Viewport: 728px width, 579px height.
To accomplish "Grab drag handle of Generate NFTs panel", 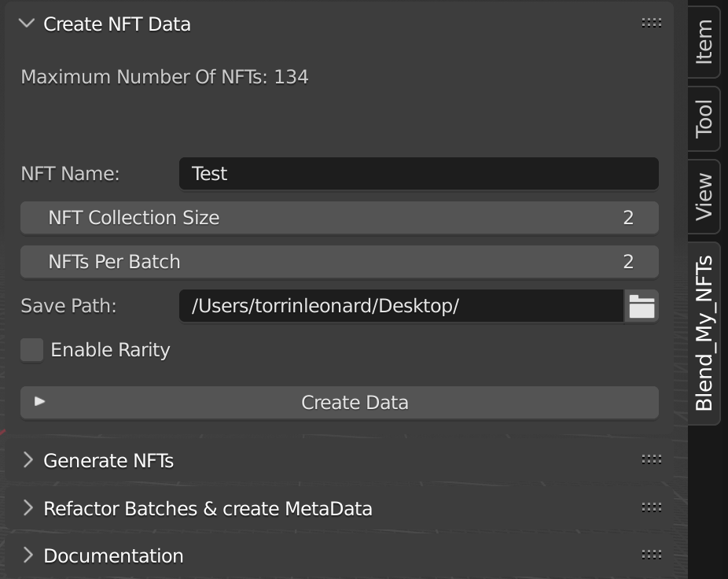I will 652,459.
